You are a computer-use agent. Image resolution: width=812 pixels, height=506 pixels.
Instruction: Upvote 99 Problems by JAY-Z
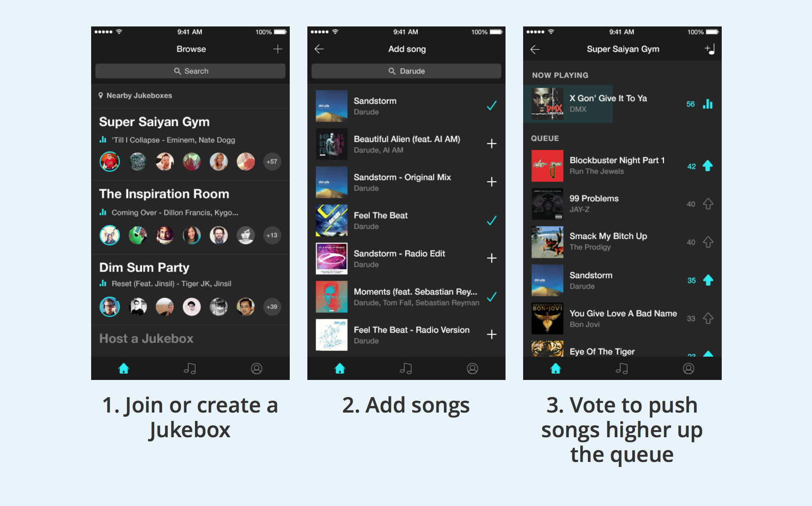coord(708,204)
